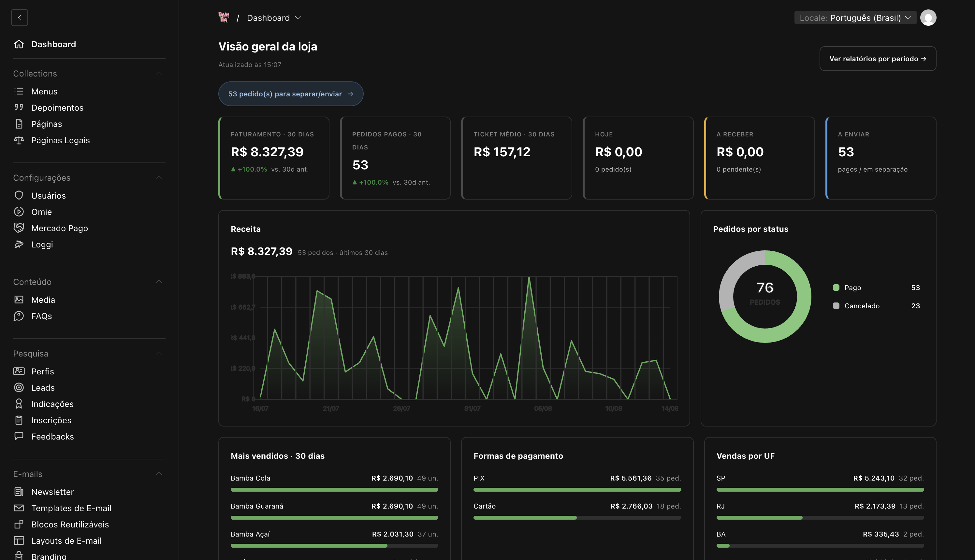Open Templates de E-mail link
This screenshot has height=560, width=975.
click(x=71, y=508)
